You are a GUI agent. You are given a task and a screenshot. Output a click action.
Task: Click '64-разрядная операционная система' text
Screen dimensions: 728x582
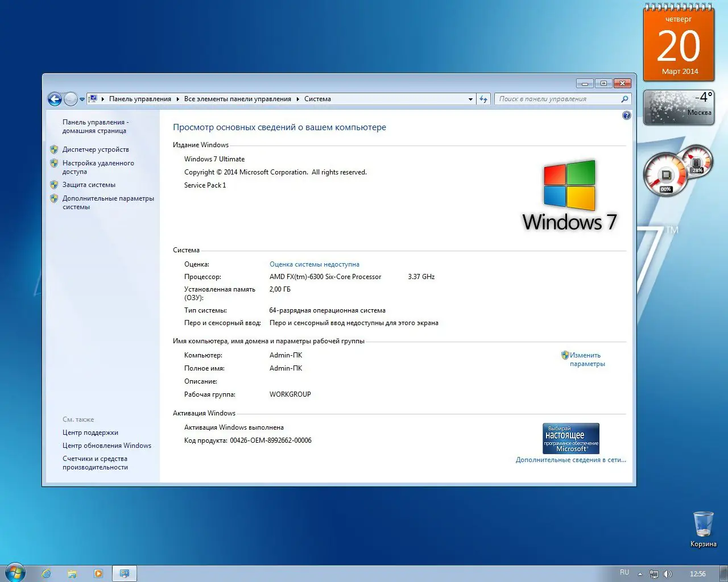327,310
